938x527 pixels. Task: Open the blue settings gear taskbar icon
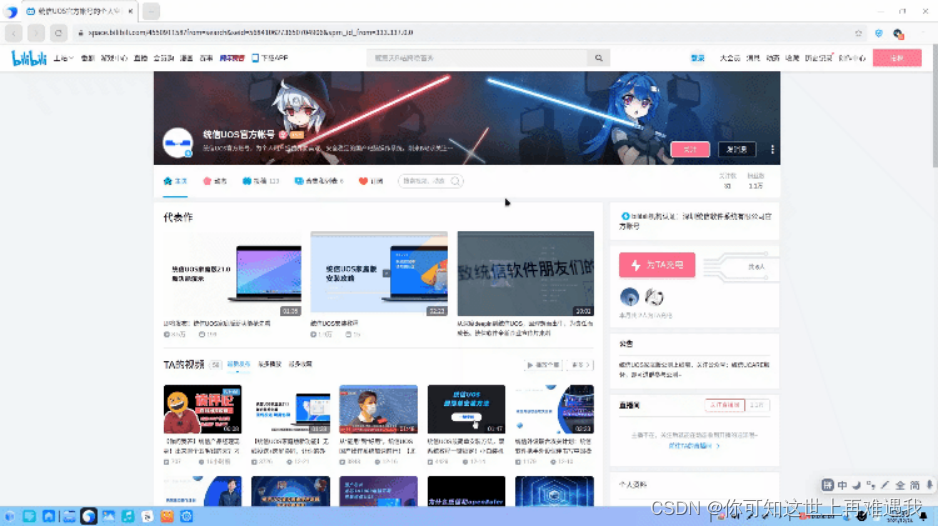point(187,516)
